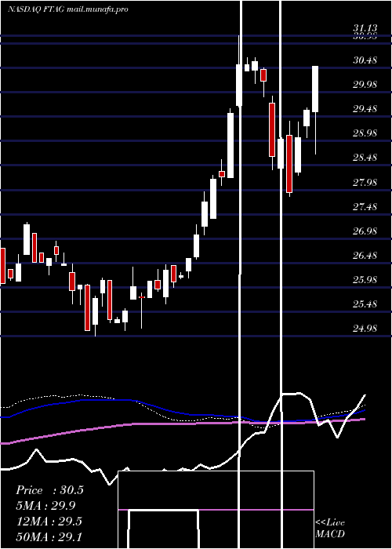Image resolution: width=392 pixels, height=549 pixels.
Task: Click the 50MA : 29.1 readout
Action: [49, 536]
